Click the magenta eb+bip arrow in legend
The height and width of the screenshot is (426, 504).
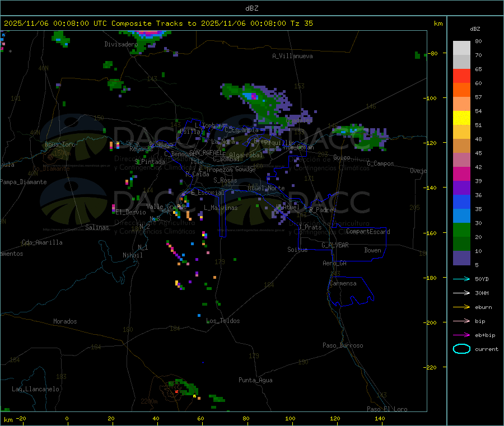click(461, 335)
